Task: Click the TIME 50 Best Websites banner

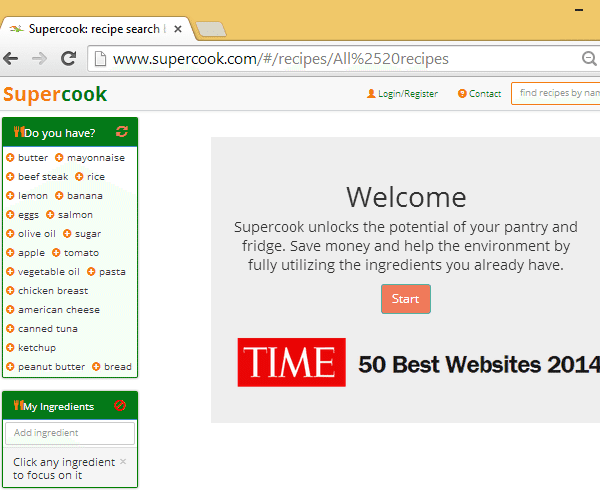Action: (419, 362)
